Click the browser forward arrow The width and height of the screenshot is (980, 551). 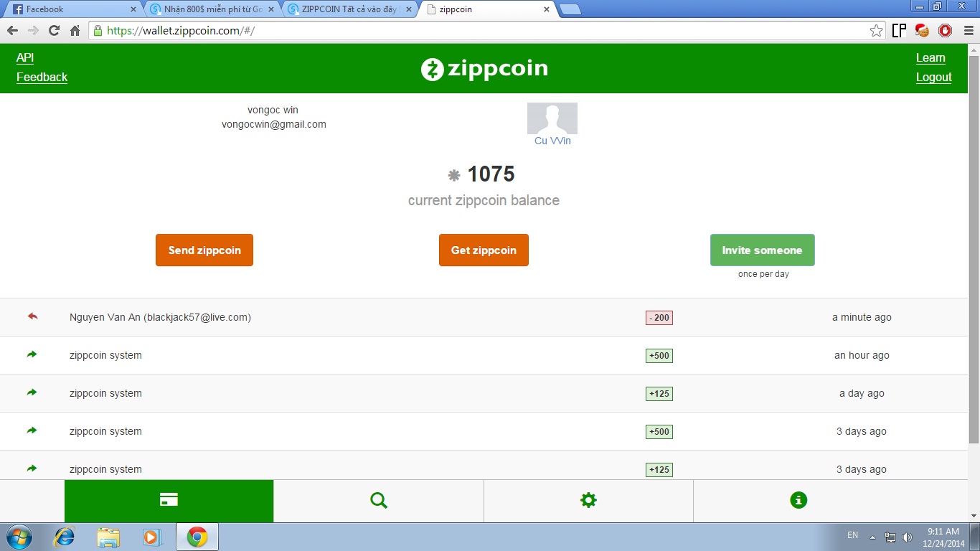point(33,31)
